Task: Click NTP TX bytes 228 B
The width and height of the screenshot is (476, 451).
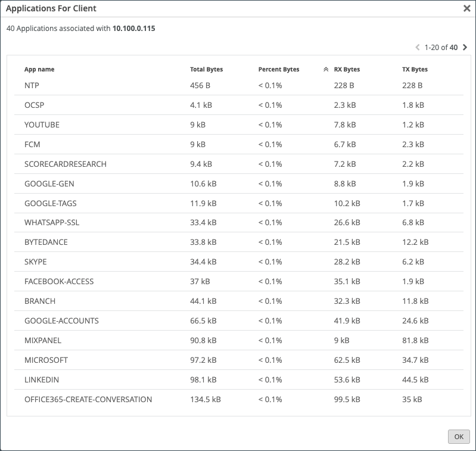Action: [x=412, y=85]
